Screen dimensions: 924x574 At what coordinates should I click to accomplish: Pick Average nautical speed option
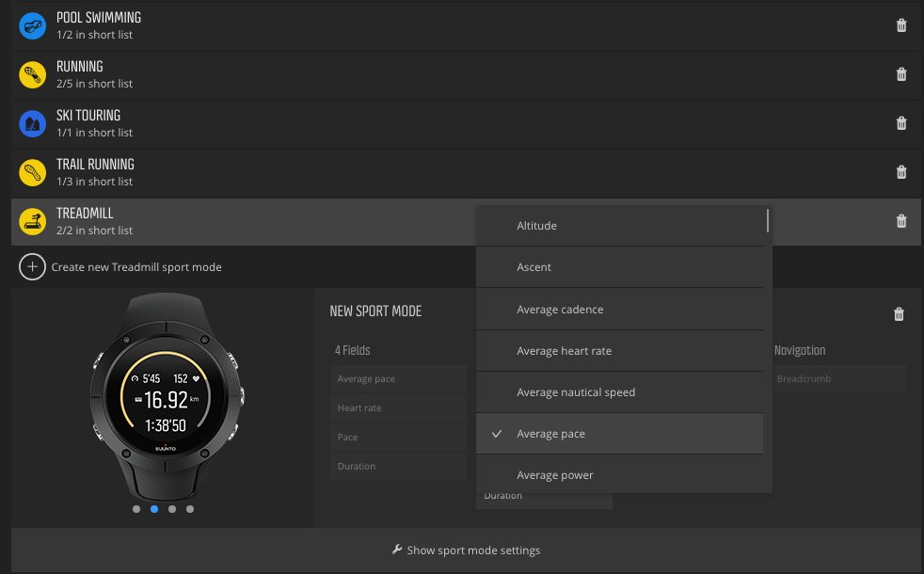tap(619, 391)
